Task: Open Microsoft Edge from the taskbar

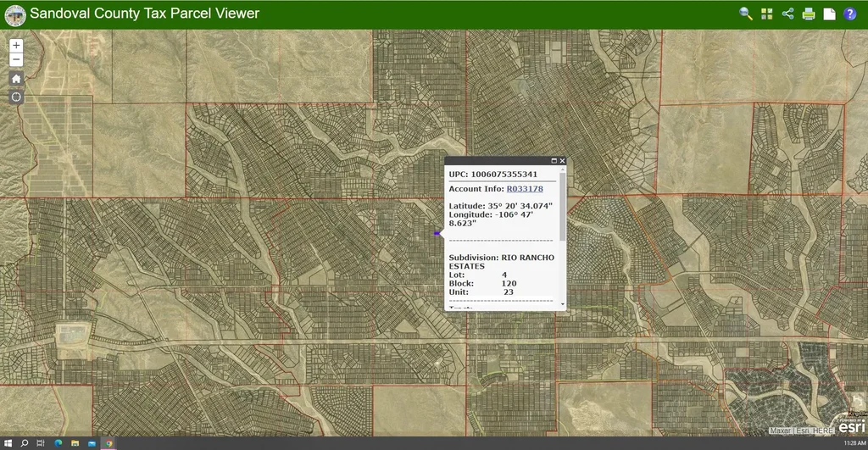Action: 58,443
